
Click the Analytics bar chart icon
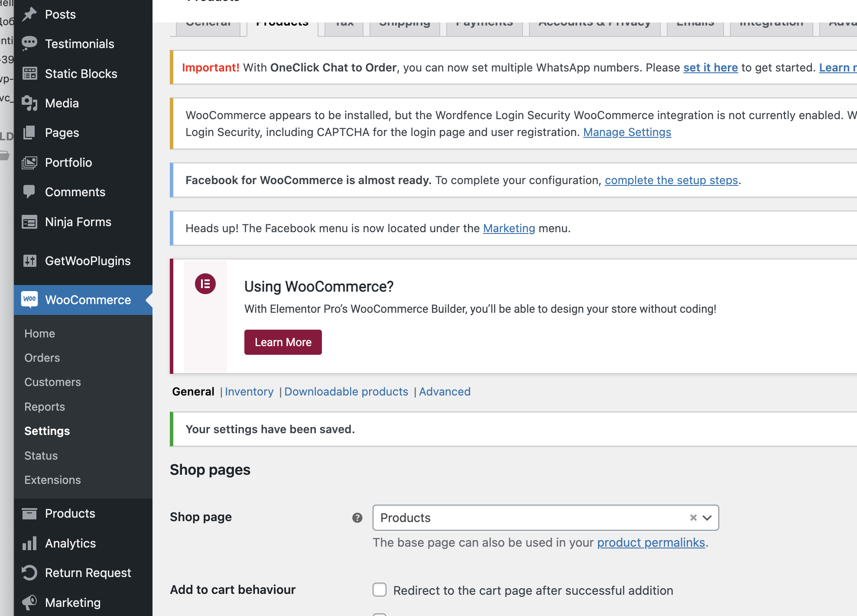[29, 543]
